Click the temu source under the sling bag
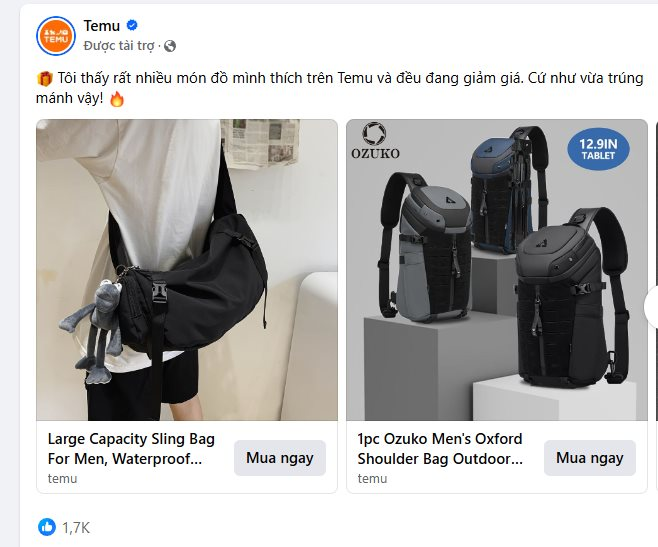The height and width of the screenshot is (547, 658). tap(62, 479)
